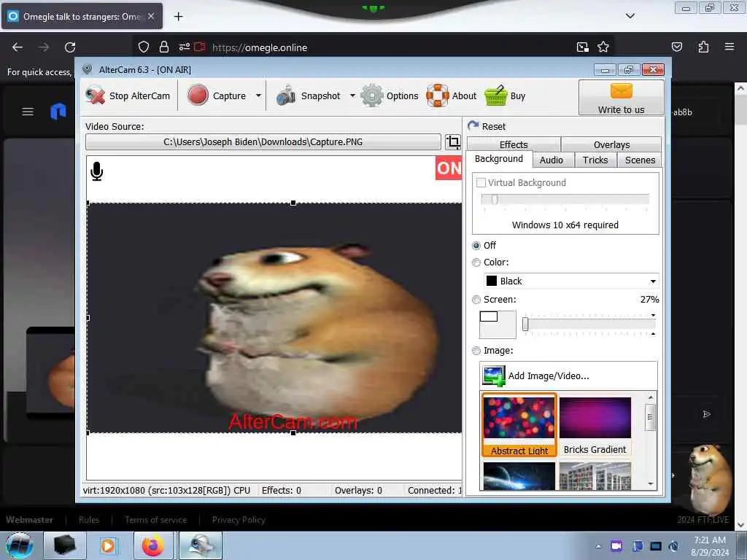
Task: Choose Bricks Gradient background thumbnail
Action: [595, 425]
